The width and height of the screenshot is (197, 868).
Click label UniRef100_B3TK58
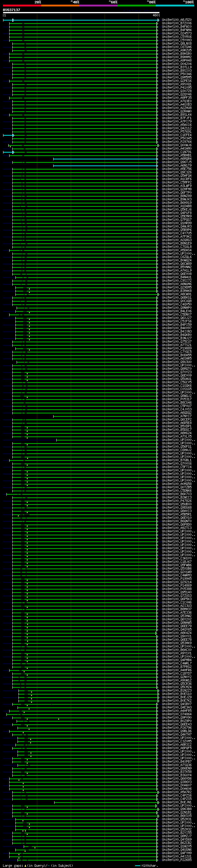click(x=177, y=772)
